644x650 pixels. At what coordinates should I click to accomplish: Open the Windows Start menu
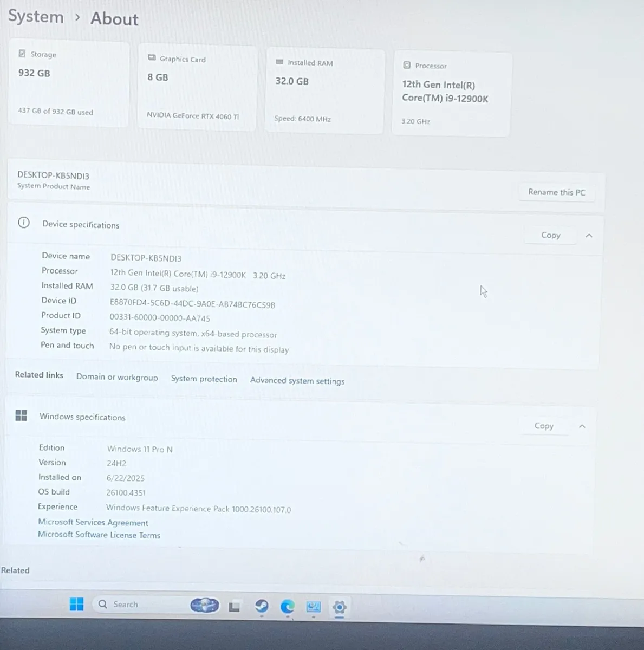pos(77,604)
